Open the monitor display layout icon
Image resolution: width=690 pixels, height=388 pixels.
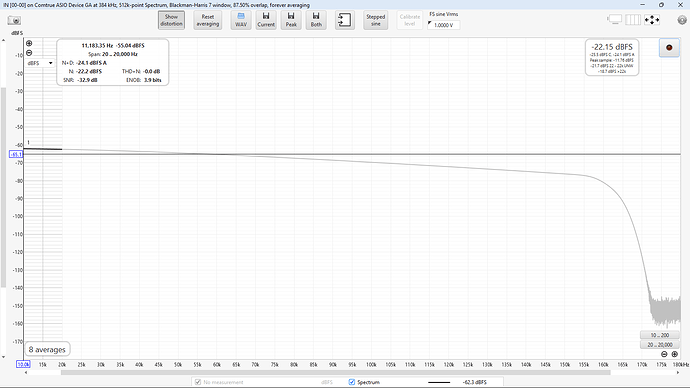pyautogui.click(x=614, y=20)
